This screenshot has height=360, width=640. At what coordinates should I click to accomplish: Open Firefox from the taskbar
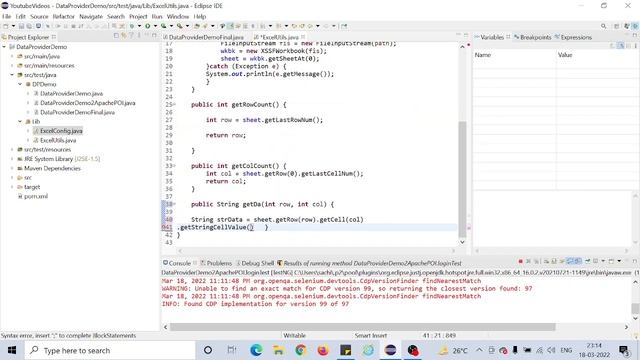pyautogui.click(x=323, y=350)
